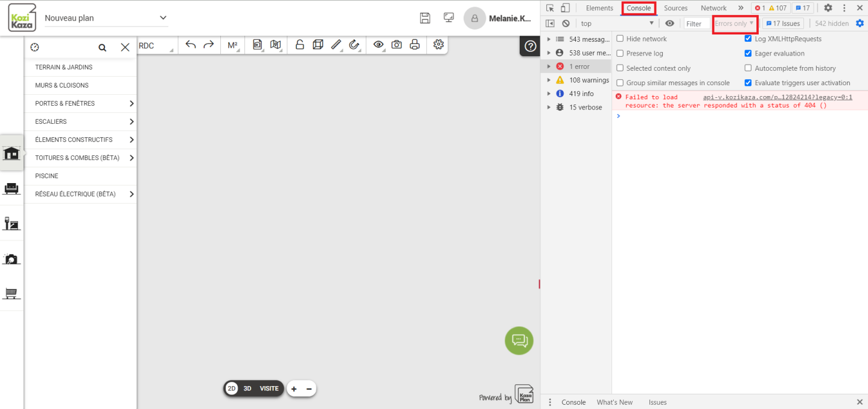Click the monitor display icon in header
The height and width of the screenshot is (409, 868).
coord(448,18)
